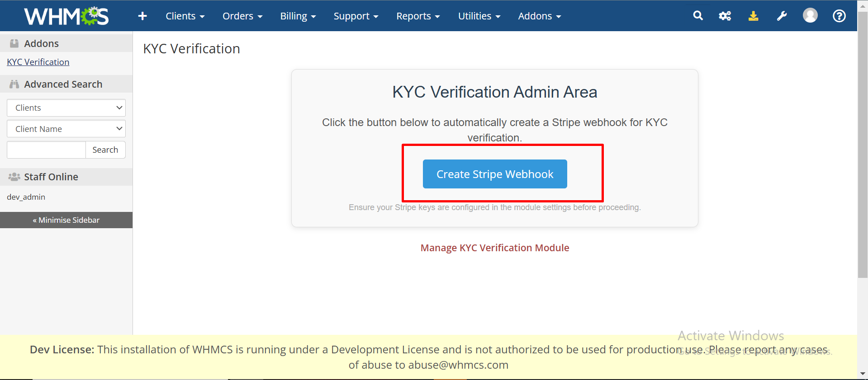This screenshot has width=868, height=380.
Task: Click the Advanced Search binoculars icon
Action: pos(14,84)
